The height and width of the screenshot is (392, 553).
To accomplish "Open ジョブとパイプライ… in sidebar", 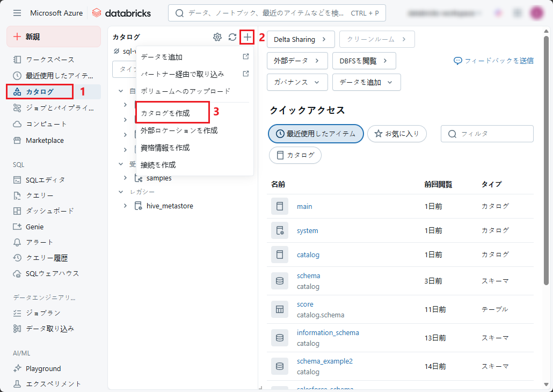I will point(54,108).
